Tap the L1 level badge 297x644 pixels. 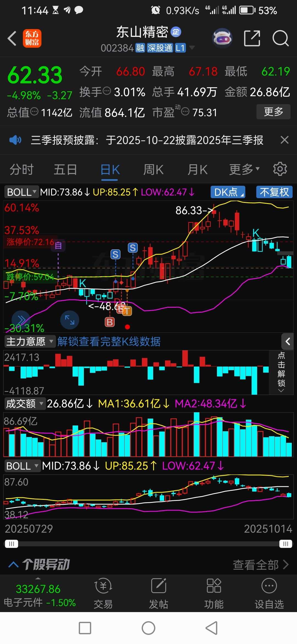(180, 48)
